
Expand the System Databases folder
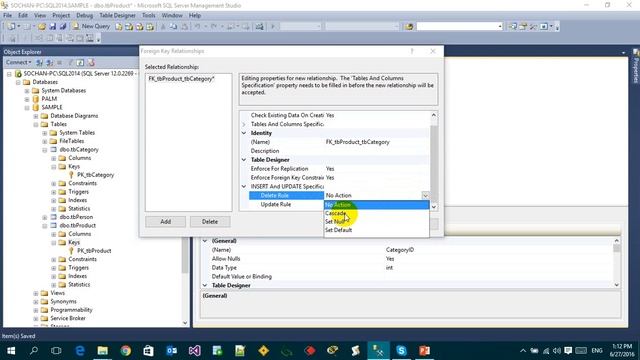tap(27, 91)
